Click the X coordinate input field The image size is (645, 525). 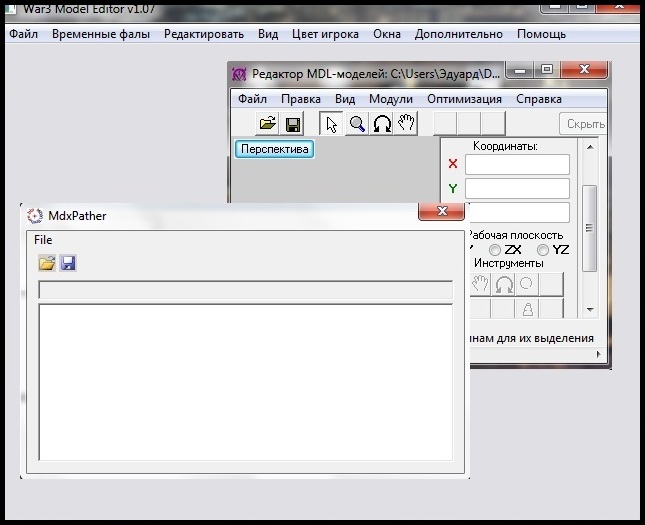coord(517,165)
